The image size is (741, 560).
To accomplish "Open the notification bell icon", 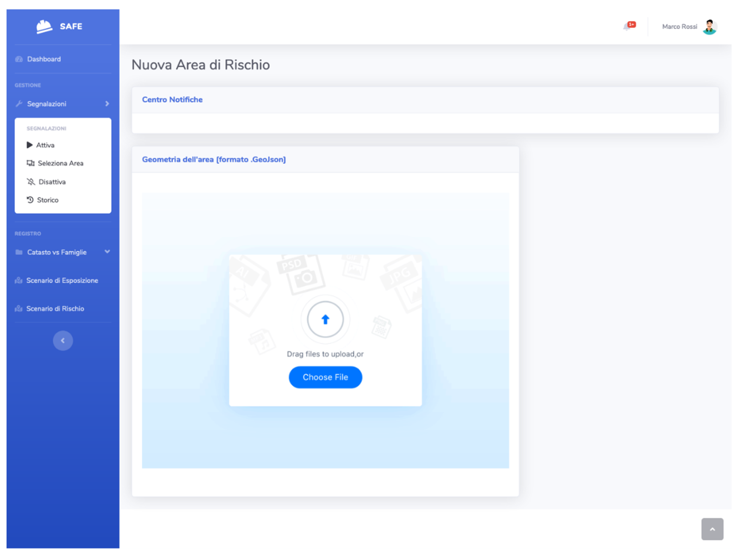I will (627, 27).
